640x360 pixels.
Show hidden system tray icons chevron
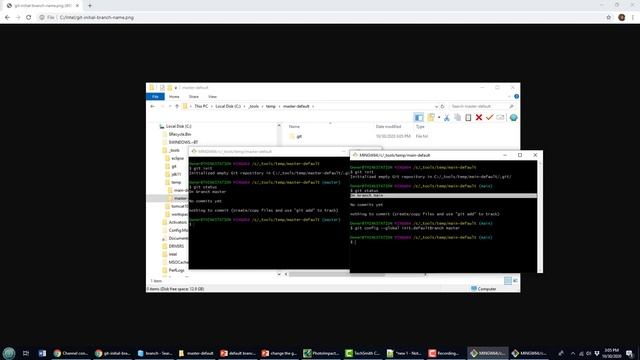point(573,353)
